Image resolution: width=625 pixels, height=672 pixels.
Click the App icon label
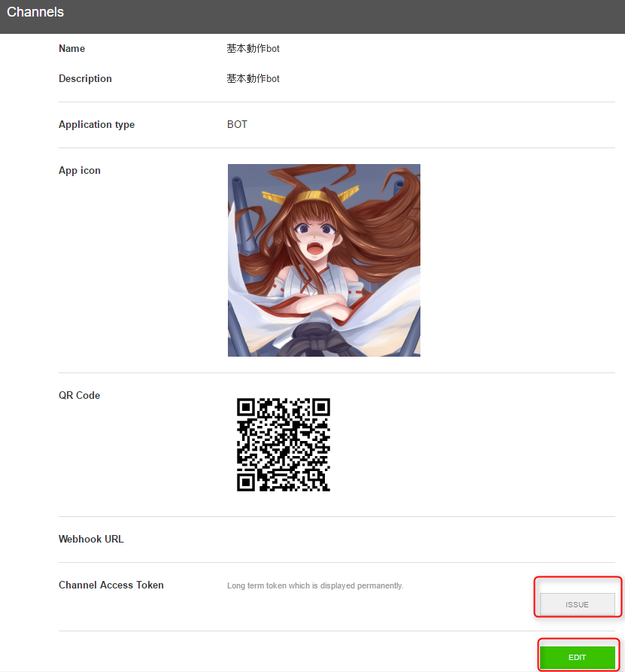(x=79, y=170)
